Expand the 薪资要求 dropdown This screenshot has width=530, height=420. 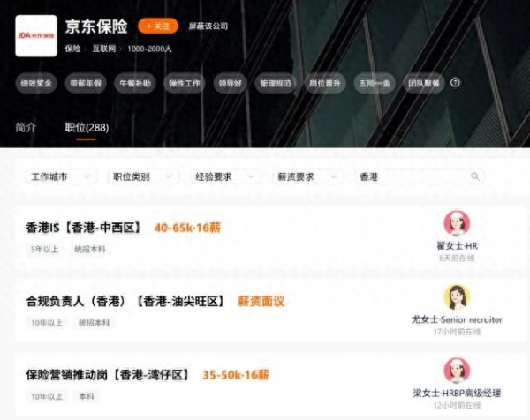click(x=307, y=176)
